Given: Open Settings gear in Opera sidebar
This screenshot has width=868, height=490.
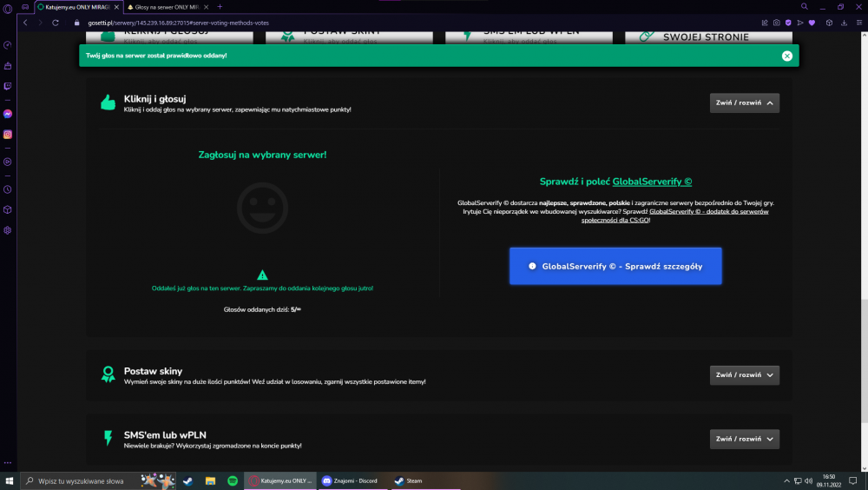Looking at the screenshot, I should coord(8,230).
